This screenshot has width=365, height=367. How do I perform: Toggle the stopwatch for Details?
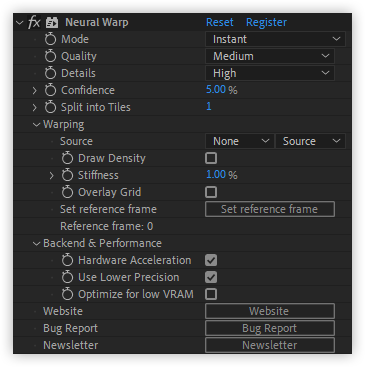click(50, 73)
